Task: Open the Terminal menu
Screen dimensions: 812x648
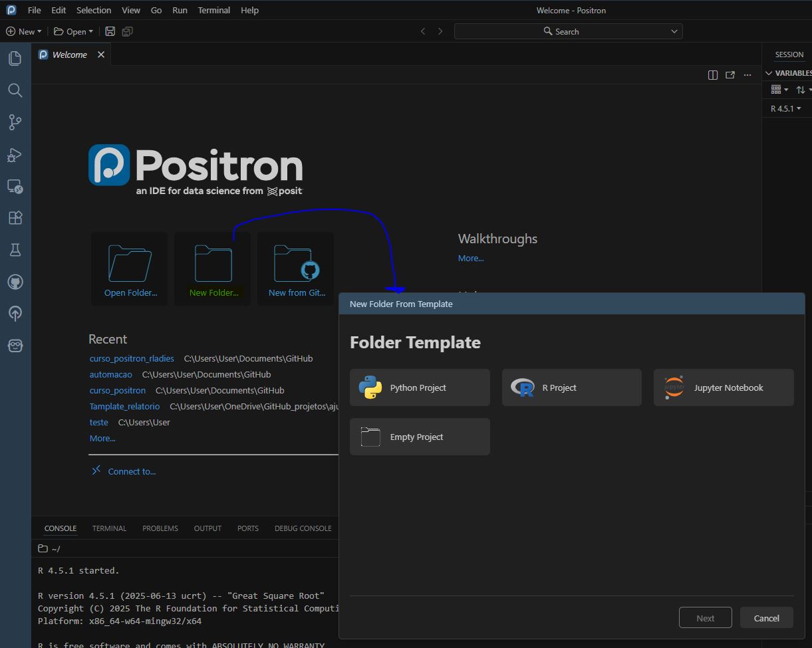Action: click(213, 10)
